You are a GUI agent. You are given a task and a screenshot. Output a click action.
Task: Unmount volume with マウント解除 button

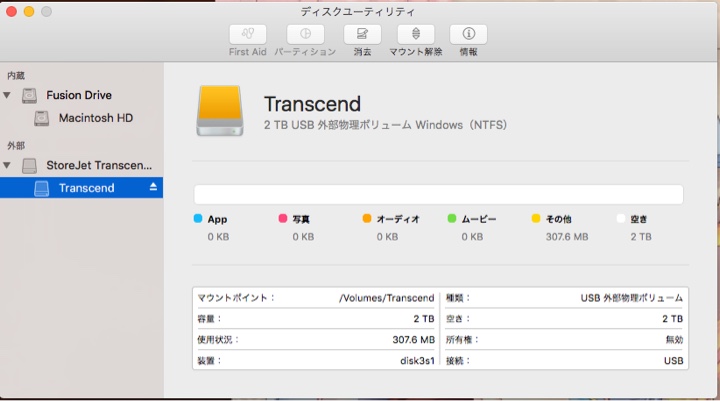(x=416, y=34)
